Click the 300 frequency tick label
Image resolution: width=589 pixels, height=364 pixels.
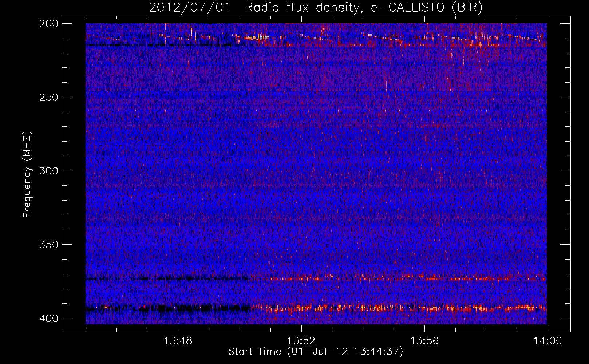(x=48, y=171)
